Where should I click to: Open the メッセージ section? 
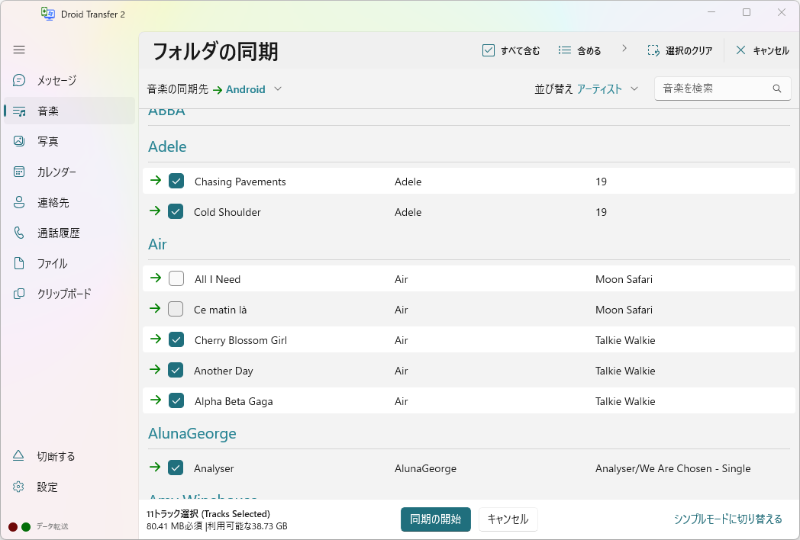[69, 80]
